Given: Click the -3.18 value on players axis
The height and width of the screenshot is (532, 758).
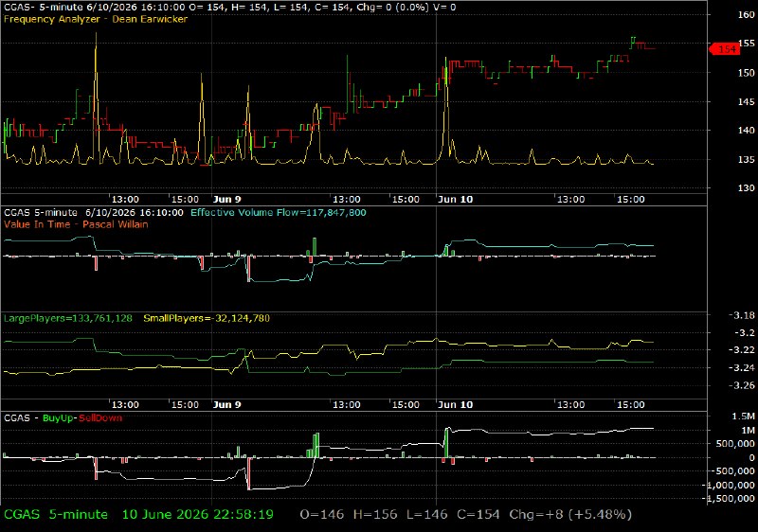Looking at the screenshot, I should click(x=742, y=315).
